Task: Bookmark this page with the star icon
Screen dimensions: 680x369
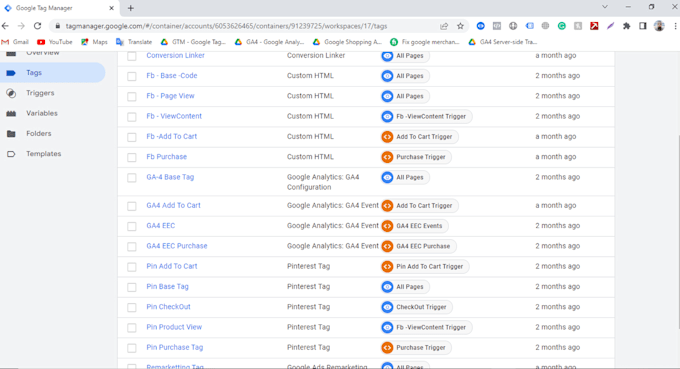Action: [460, 26]
